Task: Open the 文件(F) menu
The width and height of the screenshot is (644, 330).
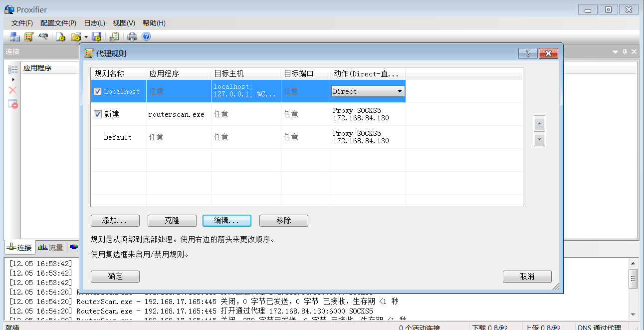Action: click(x=22, y=23)
